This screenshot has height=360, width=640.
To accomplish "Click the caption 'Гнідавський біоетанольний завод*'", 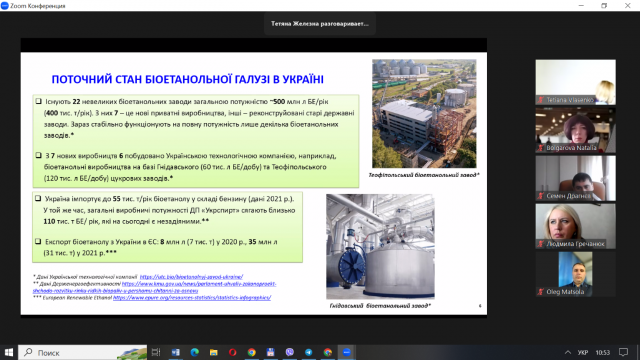I will click(x=380, y=306).
